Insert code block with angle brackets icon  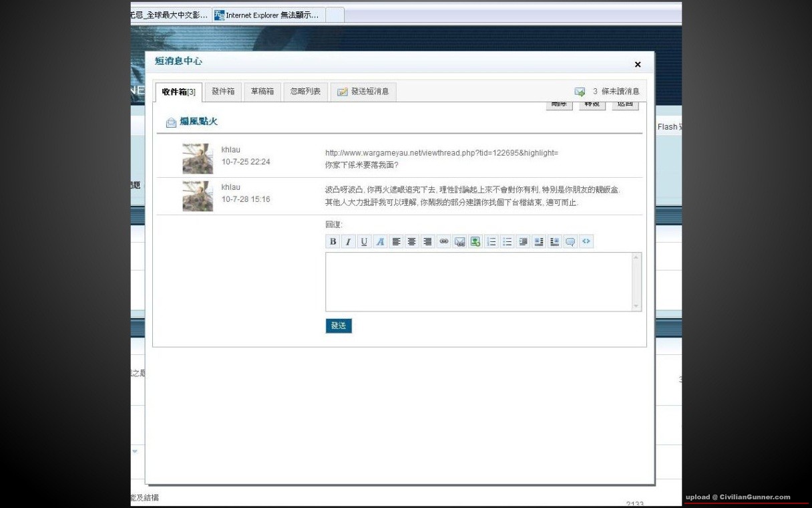[x=586, y=242]
